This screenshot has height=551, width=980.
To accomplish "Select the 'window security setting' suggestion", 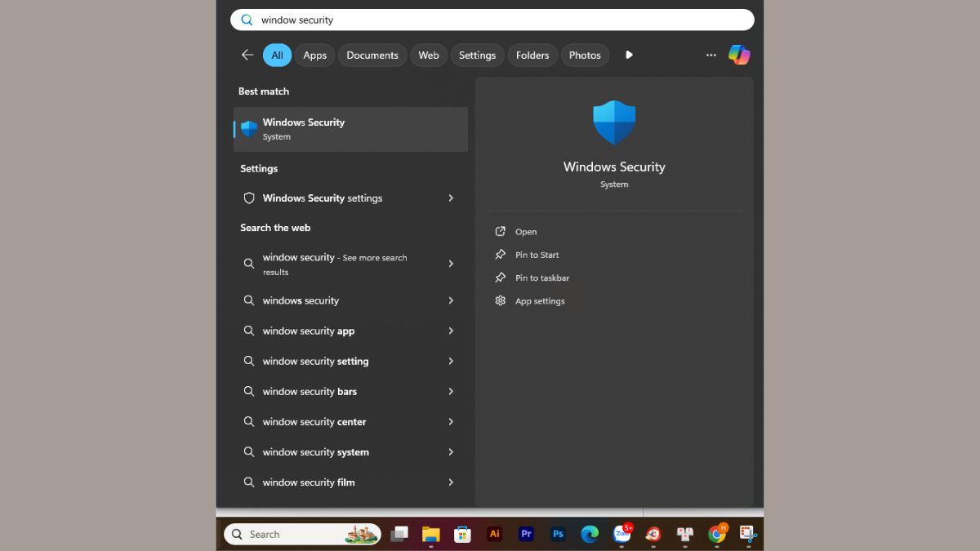I will [x=350, y=361].
